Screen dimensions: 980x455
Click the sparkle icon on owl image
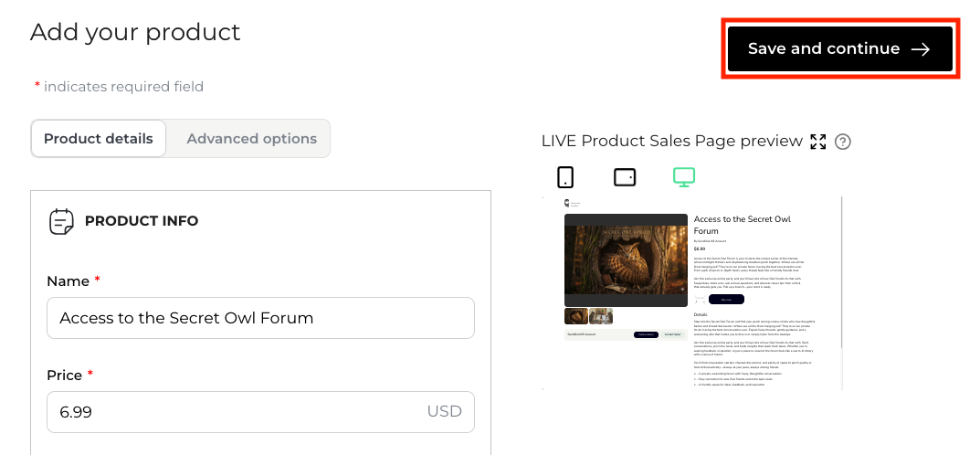click(682, 289)
